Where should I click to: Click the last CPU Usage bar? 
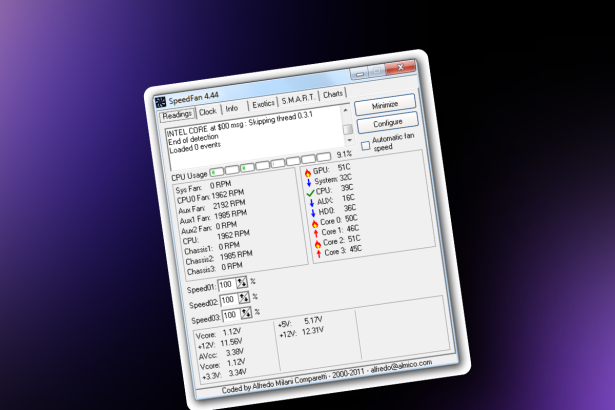pos(324,157)
